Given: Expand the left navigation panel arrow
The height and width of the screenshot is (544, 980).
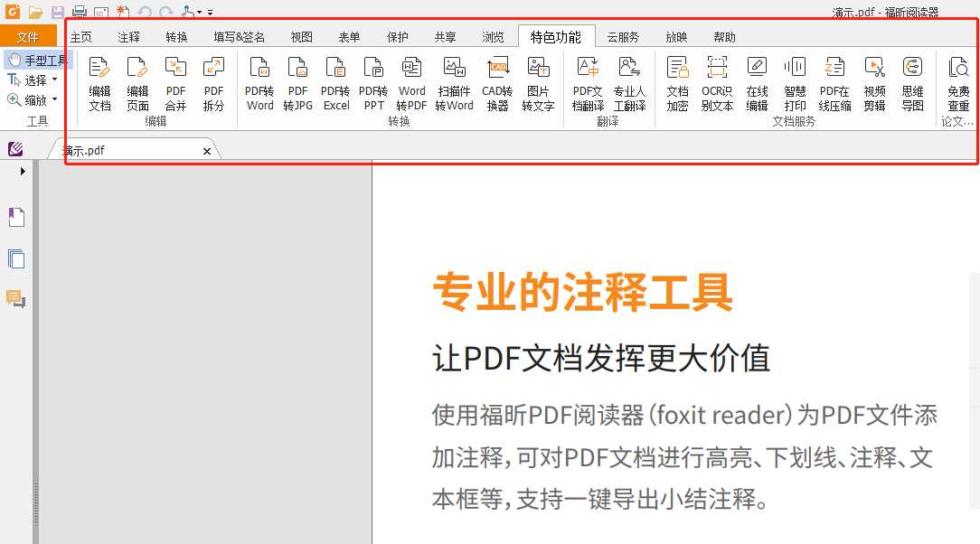Looking at the screenshot, I should coord(23,171).
